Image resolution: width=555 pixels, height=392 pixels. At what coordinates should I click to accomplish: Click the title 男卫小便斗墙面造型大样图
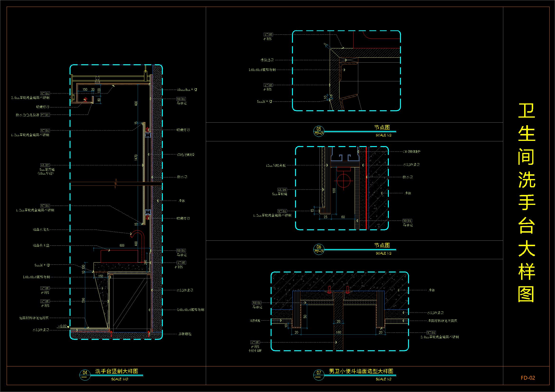[x=361, y=371]
